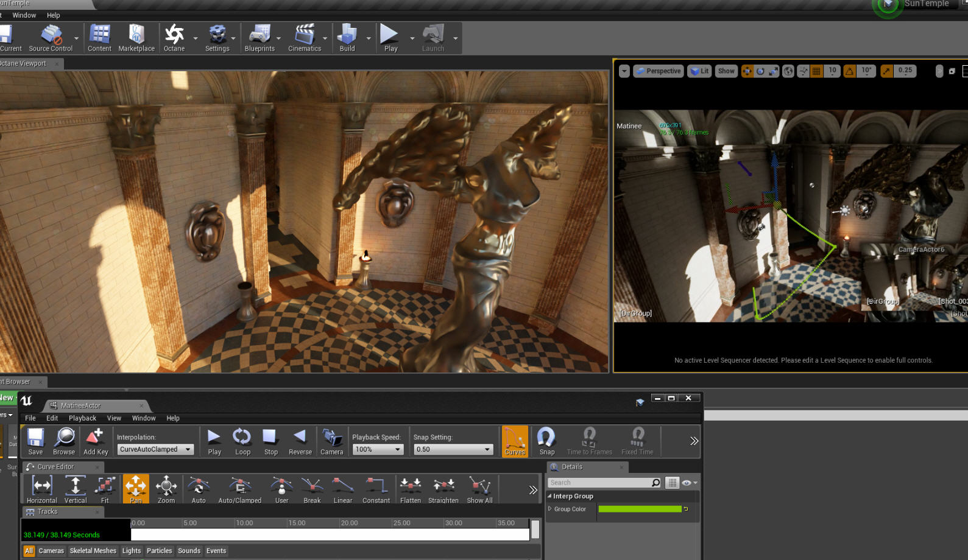Image resolution: width=968 pixels, height=560 pixels.
Task: Open the viewport options arrow menu
Action: 624,71
